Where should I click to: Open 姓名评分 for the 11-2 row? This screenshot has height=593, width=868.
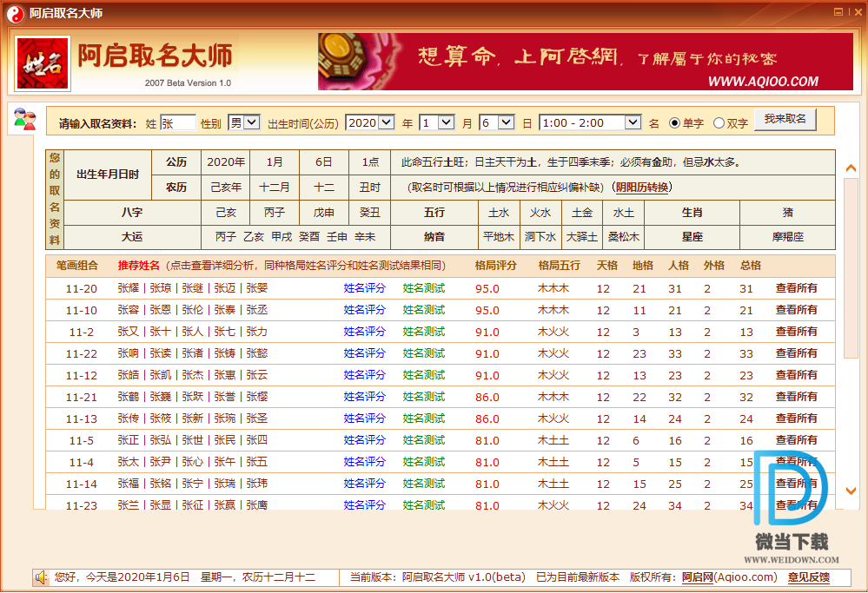364,332
